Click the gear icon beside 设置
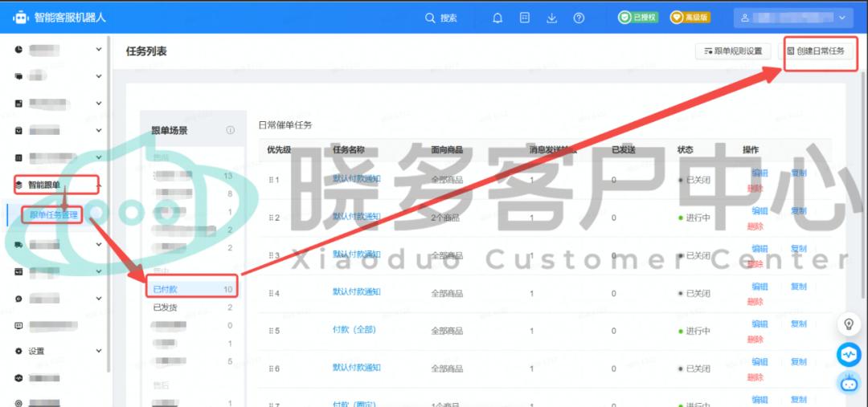The width and height of the screenshot is (868, 407). (x=18, y=351)
